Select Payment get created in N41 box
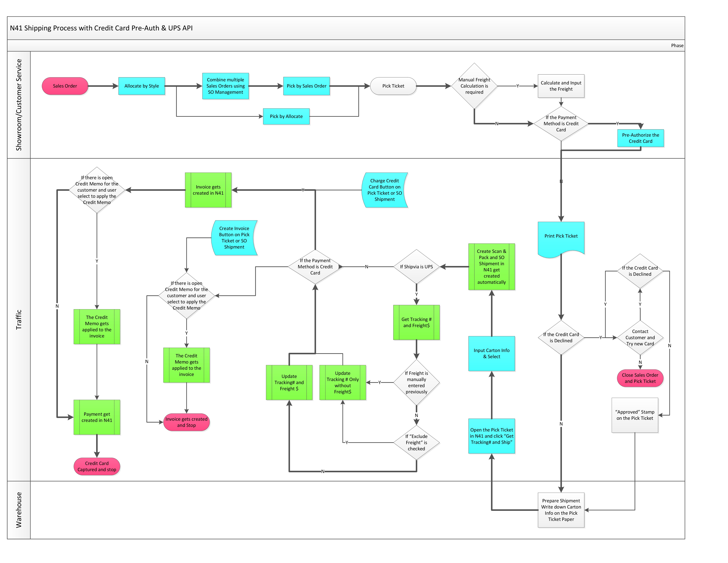The image size is (728, 563). [97, 417]
